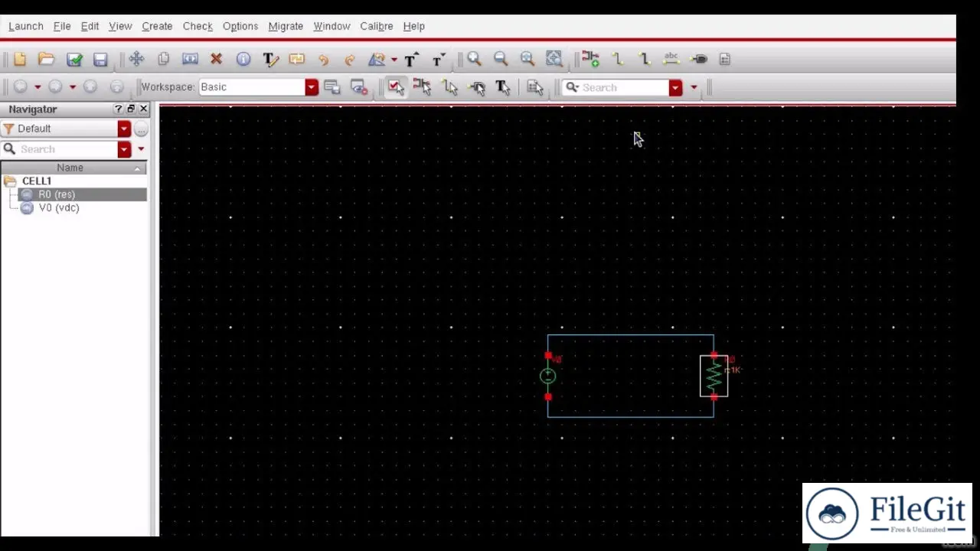Open the Options menu
The width and height of the screenshot is (980, 551).
click(240, 26)
